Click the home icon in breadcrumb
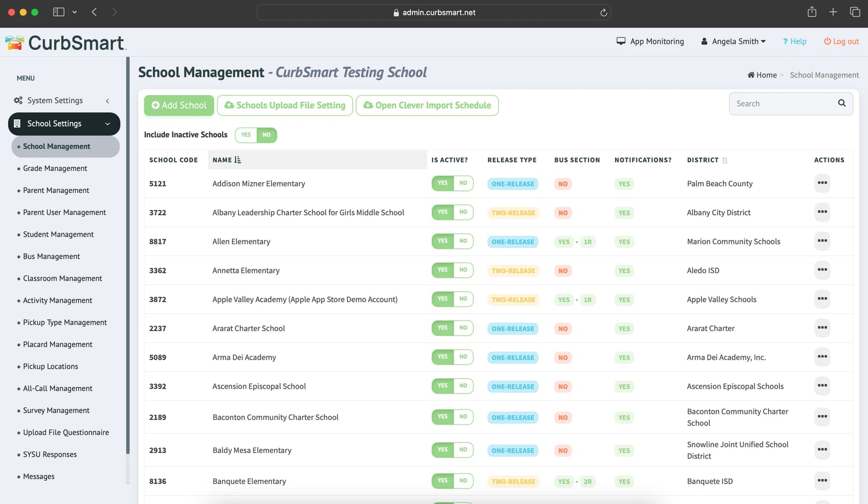This screenshot has width=868, height=504. (750, 75)
